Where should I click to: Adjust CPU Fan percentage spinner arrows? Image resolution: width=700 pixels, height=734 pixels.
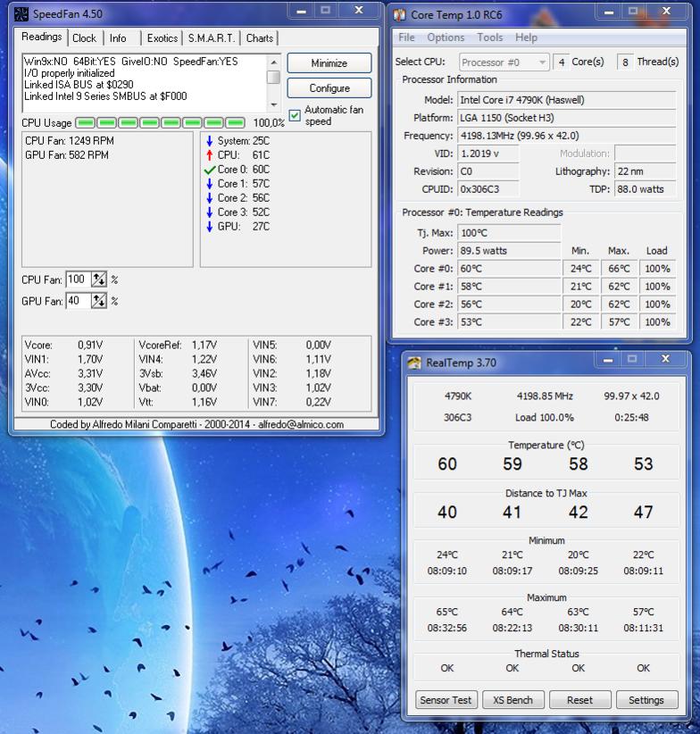(x=99, y=279)
